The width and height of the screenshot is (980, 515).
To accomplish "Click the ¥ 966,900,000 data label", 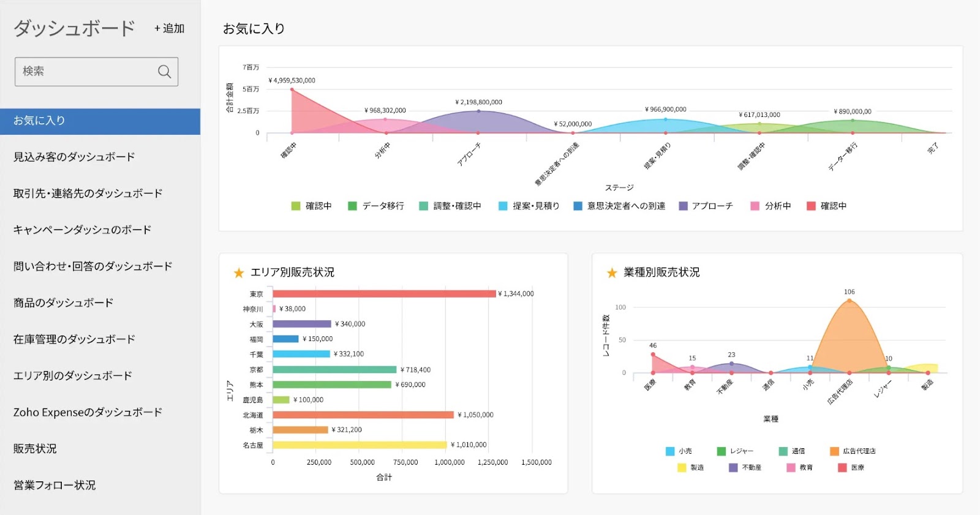I will [x=666, y=110].
